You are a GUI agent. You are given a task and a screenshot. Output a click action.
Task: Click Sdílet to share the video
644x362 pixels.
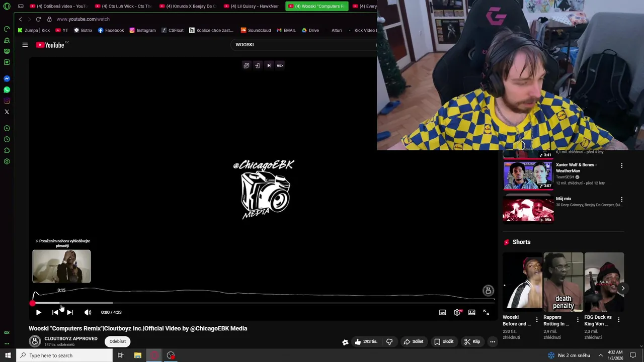point(413,341)
